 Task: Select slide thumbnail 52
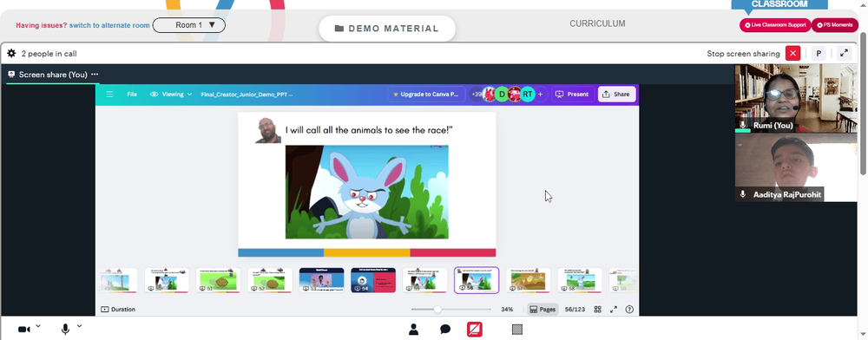click(270, 280)
